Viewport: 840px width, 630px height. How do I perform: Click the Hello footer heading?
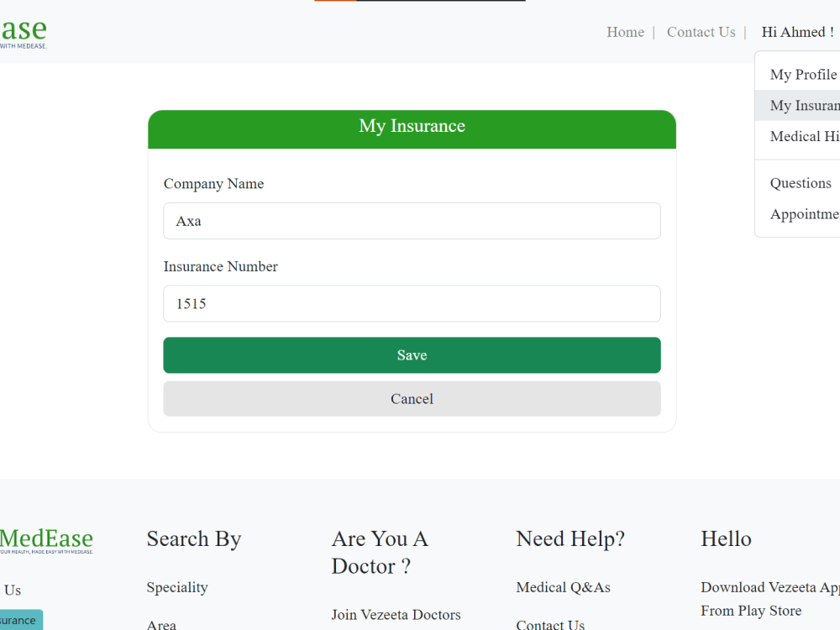pyautogui.click(x=726, y=539)
